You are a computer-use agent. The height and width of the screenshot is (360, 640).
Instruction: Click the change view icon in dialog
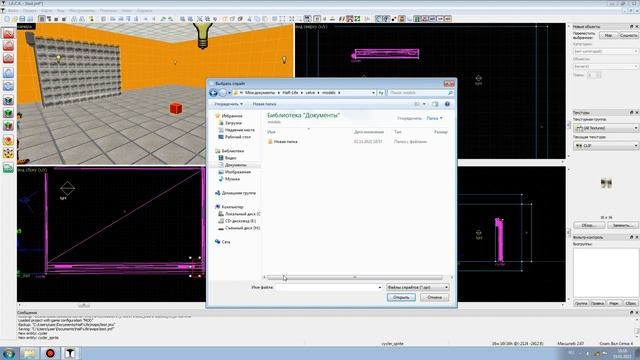[417, 104]
